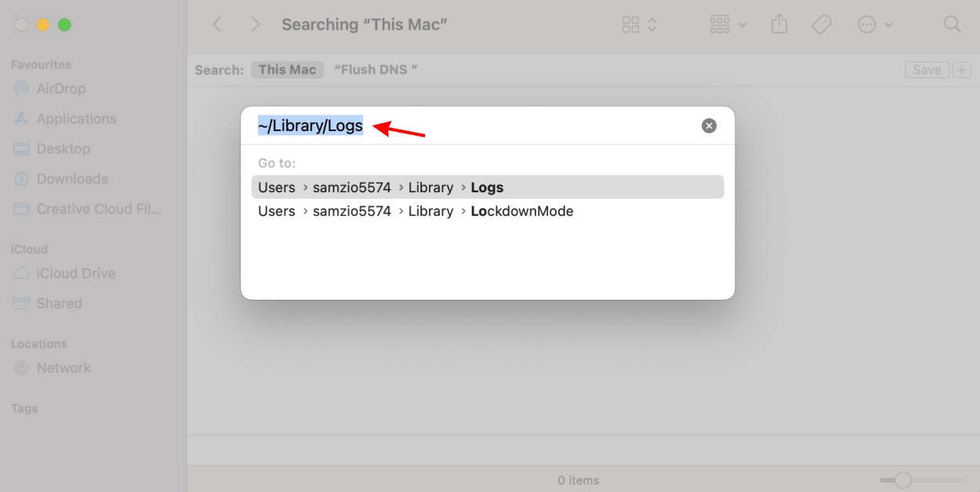The image size is (980, 492).
Task: Add search criteria with plus button
Action: pyautogui.click(x=961, y=70)
